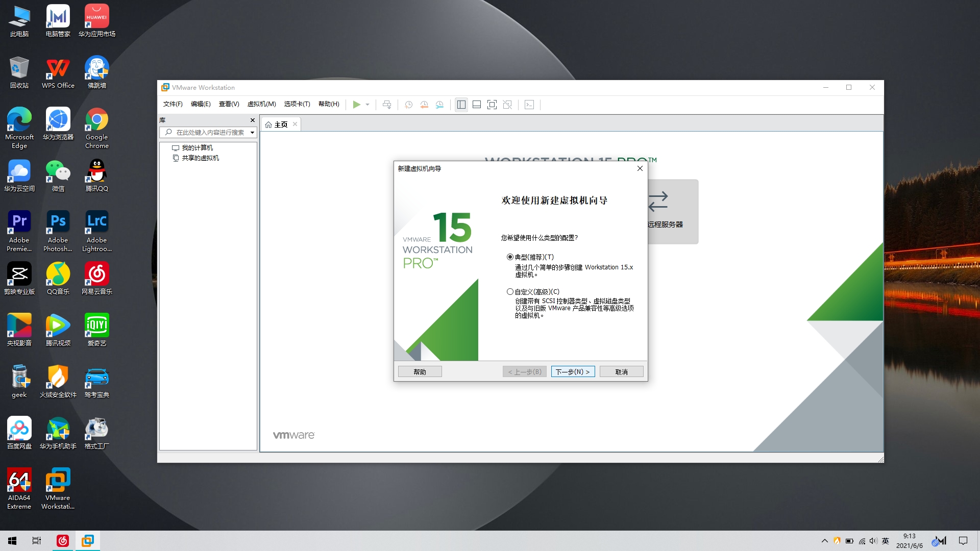
Task: Click the 远程服务器 connect tile
Action: pos(673,211)
